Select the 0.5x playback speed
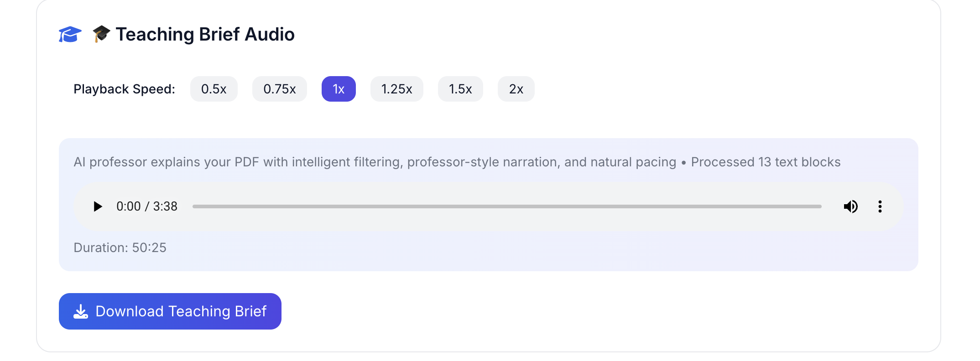 (x=214, y=89)
